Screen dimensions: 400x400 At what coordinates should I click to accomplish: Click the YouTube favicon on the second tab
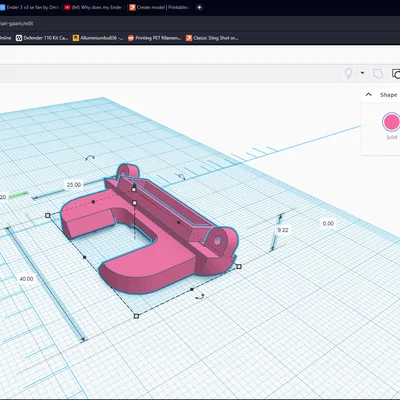pos(67,7)
